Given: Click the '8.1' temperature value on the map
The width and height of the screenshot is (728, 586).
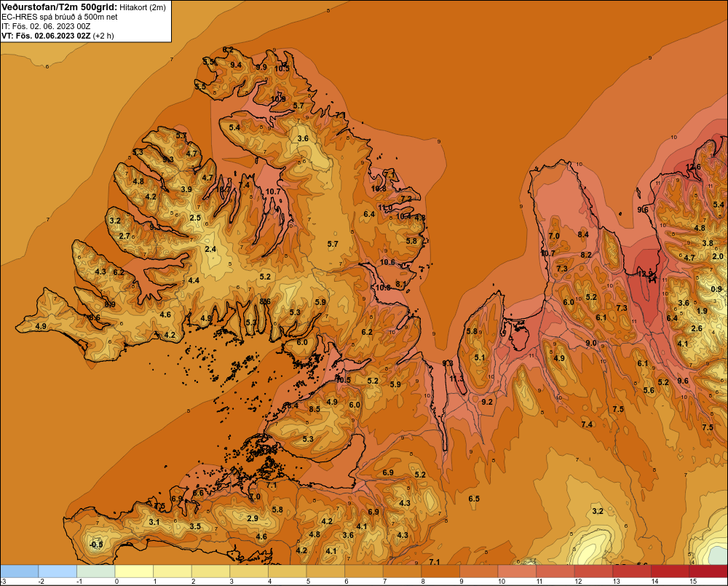Looking at the screenshot, I should tap(400, 284).
